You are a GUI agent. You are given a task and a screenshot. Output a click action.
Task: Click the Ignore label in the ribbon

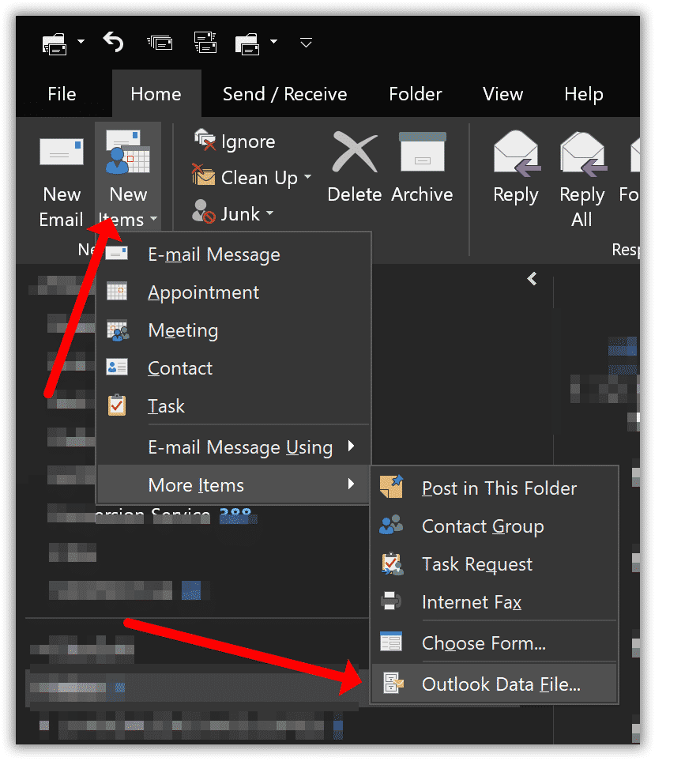pos(248,142)
